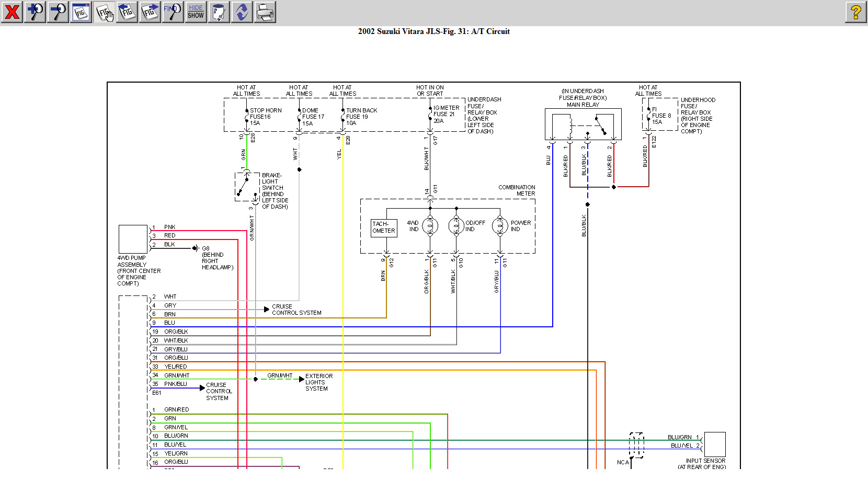Click the Main Relay box
Image resolution: width=868 pixels, height=479 pixels.
(583, 124)
